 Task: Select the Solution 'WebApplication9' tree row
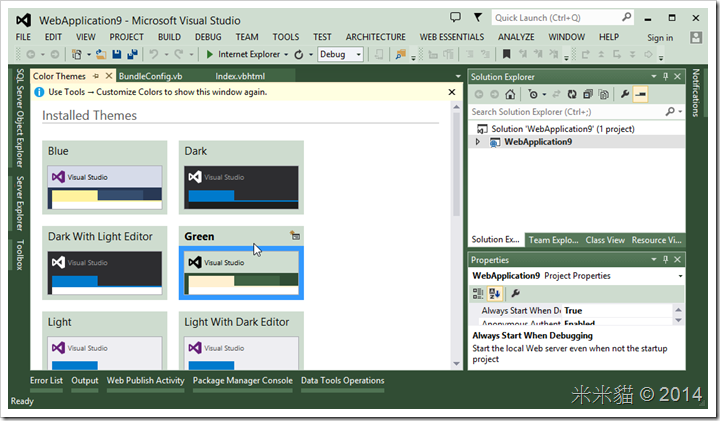(577, 129)
